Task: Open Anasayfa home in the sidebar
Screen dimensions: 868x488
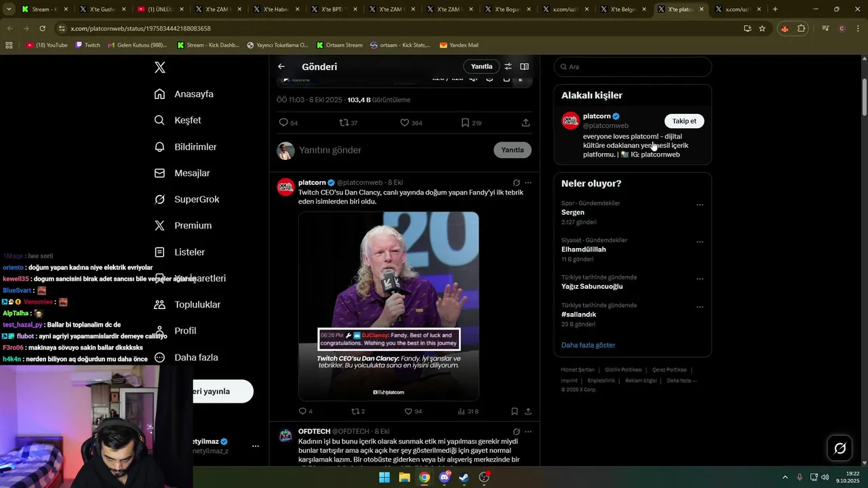Action: point(184,94)
